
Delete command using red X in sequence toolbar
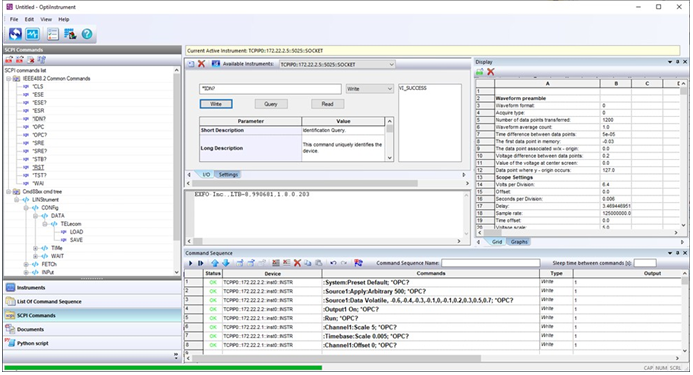point(297,263)
